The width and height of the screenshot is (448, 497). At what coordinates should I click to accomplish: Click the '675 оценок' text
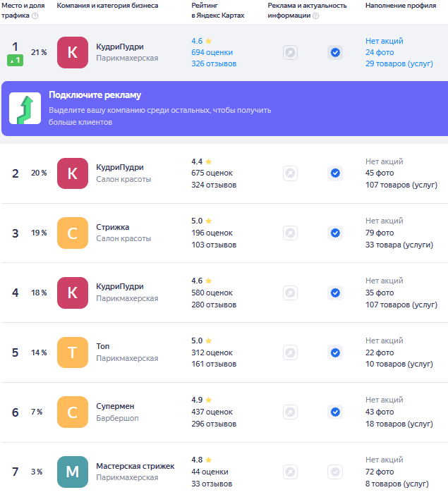click(x=212, y=173)
